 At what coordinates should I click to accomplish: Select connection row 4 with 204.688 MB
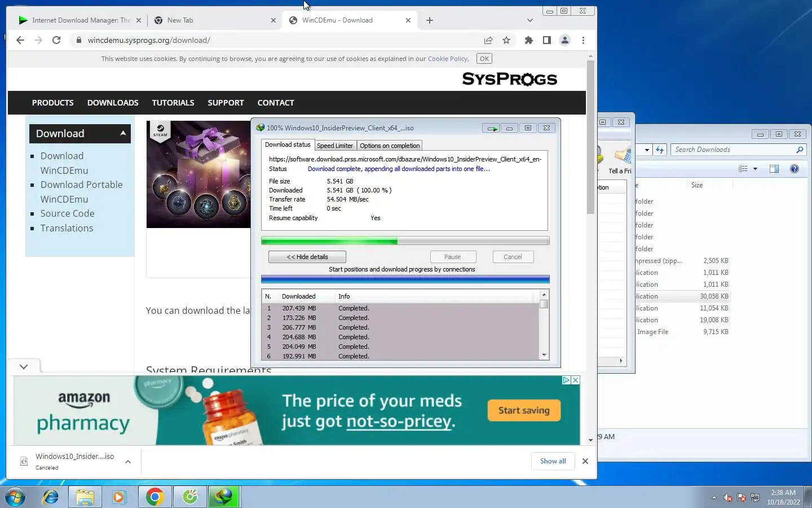(401, 337)
